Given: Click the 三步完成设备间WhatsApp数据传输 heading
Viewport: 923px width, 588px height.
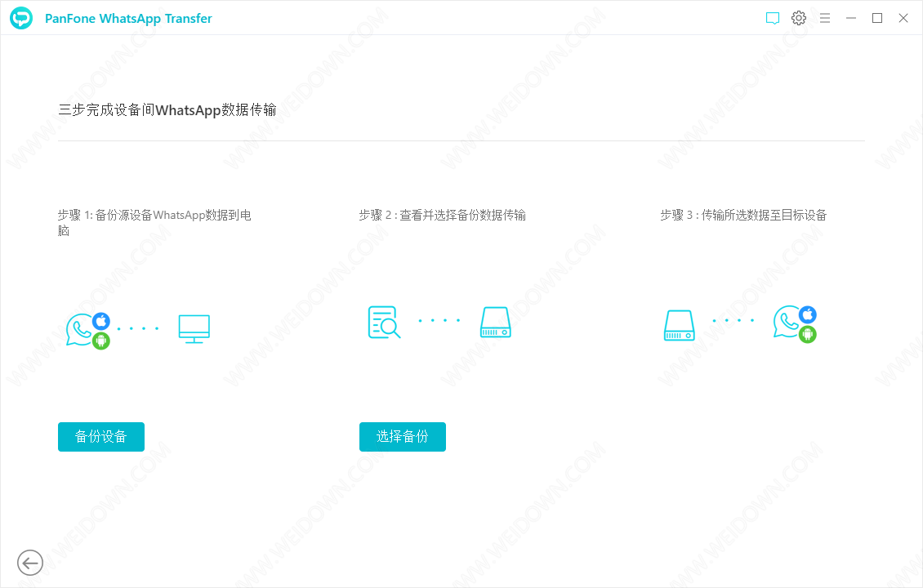Looking at the screenshot, I should click(167, 110).
